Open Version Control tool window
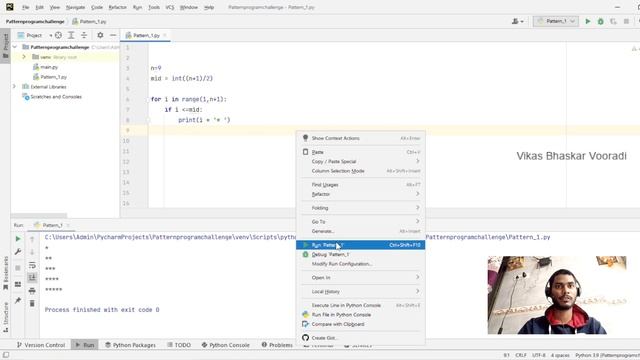 click(x=41, y=345)
